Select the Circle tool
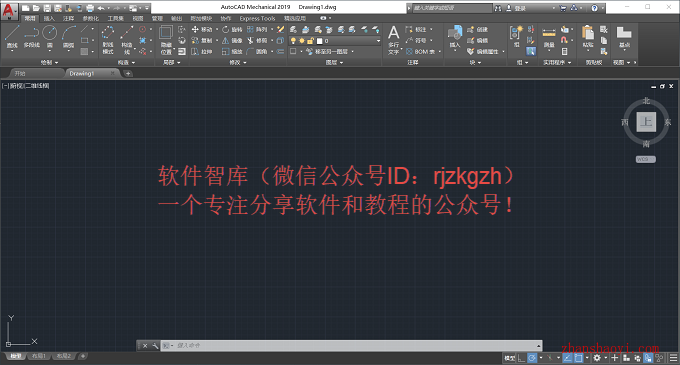Image resolution: width=680 pixels, height=365 pixels. tap(49, 37)
